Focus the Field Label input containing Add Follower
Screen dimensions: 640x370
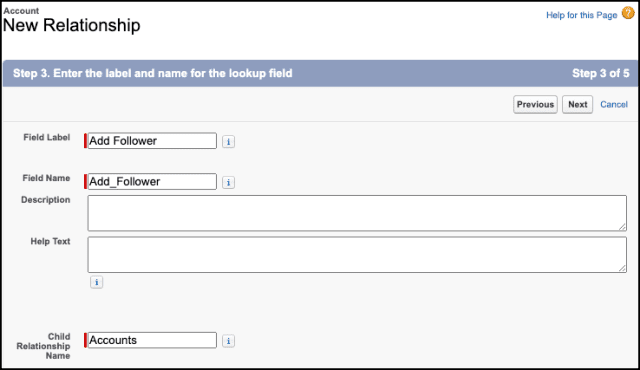tap(152, 141)
